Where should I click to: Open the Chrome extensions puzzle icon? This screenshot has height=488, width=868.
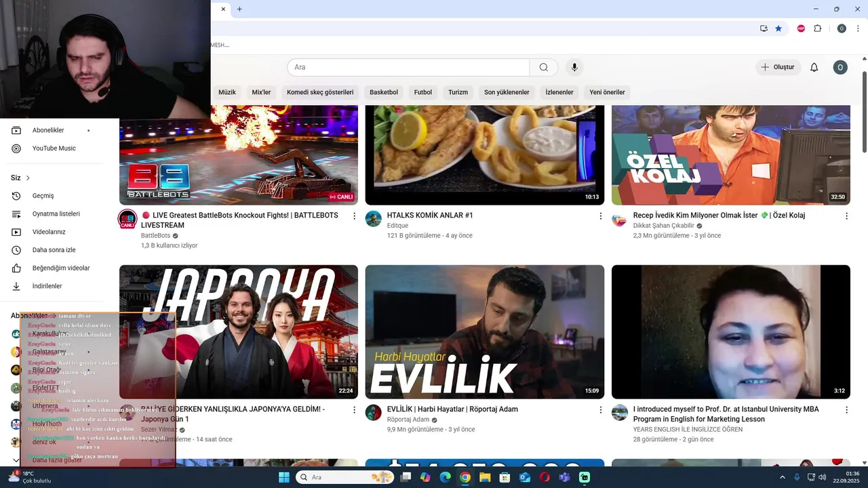(817, 28)
